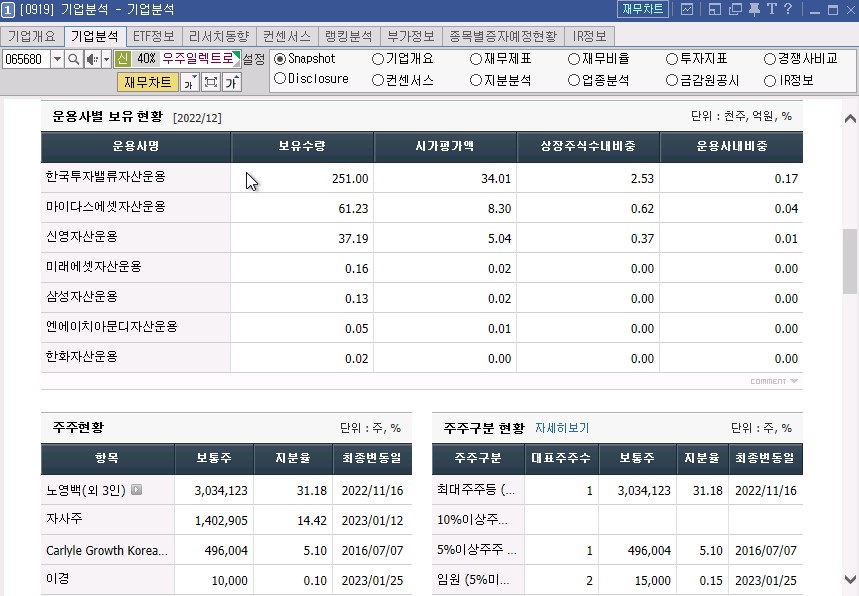
Task: Open the chart icon in the title bar
Action: point(686,9)
